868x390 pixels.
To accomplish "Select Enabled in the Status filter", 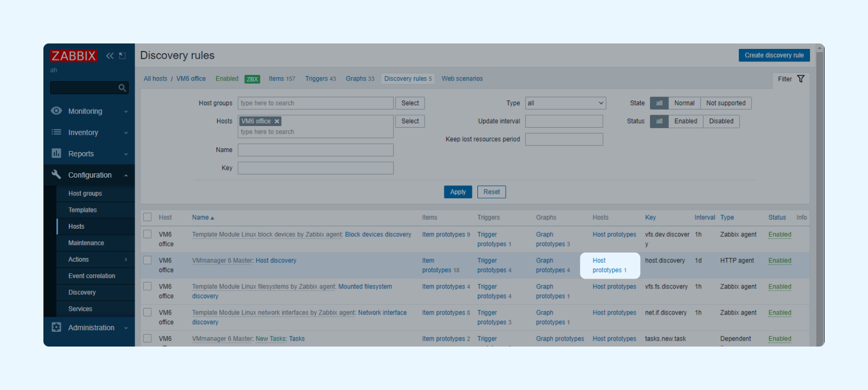I will tap(686, 121).
